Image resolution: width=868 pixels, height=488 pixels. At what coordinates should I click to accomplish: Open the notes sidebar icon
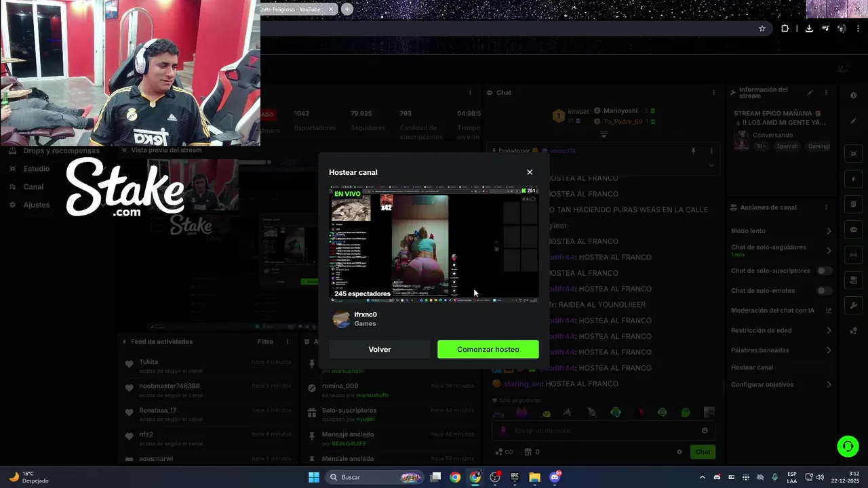coord(853,204)
